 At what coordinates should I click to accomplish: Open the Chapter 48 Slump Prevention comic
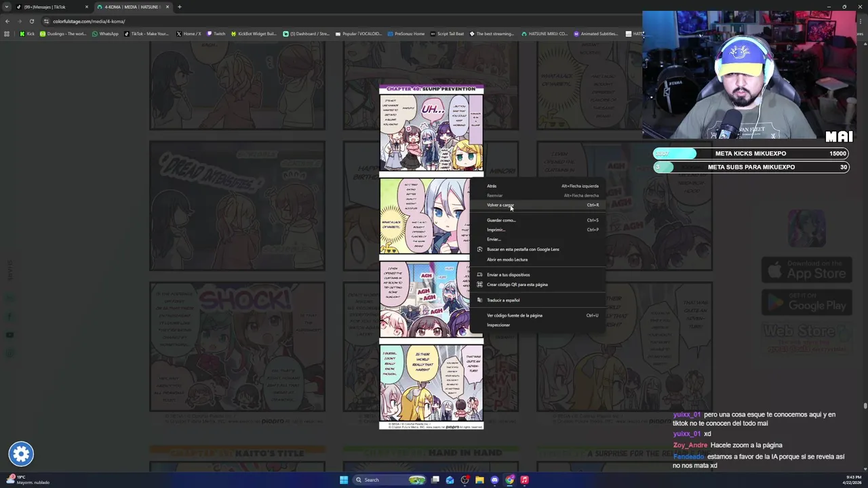point(431,257)
